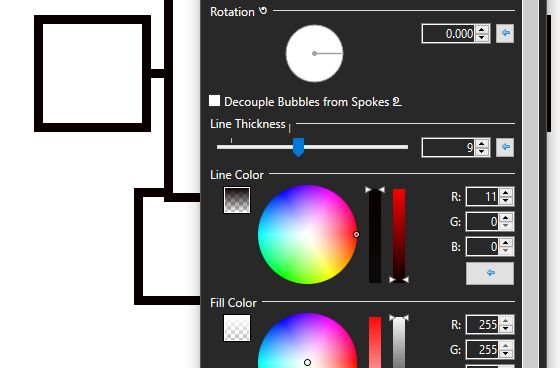Screen dimensions: 560x368
Task: Open the Line Color swatch preview
Action: 237,200
